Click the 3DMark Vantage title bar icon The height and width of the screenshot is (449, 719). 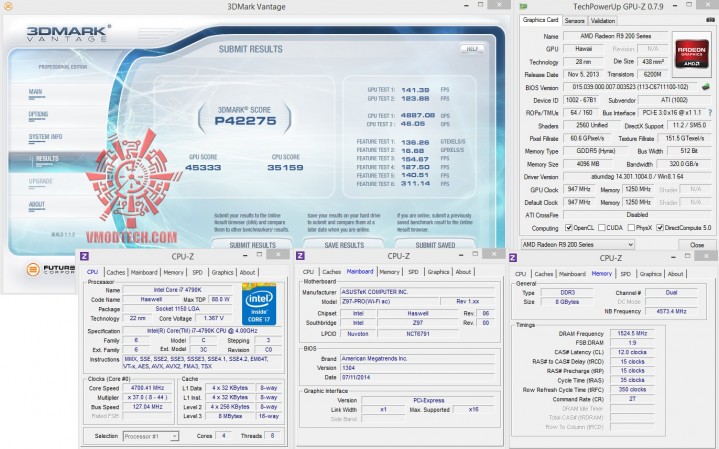click(8, 6)
